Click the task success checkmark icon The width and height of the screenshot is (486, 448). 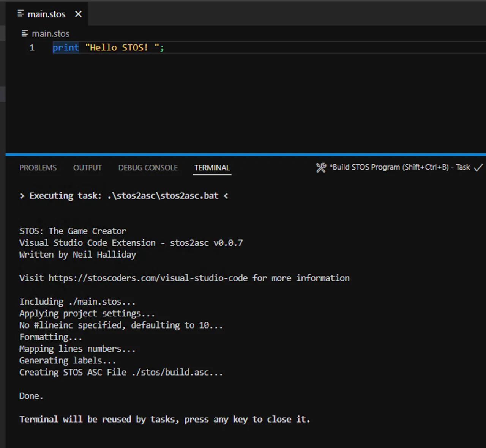point(478,167)
